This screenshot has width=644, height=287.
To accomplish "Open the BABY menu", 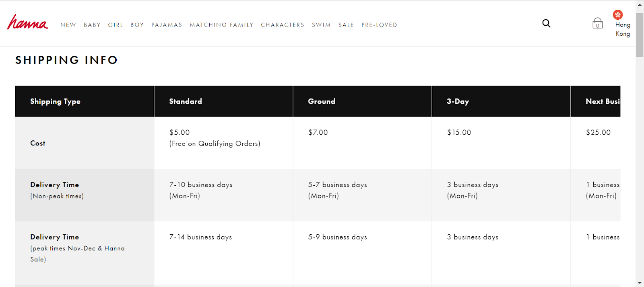I will click(x=92, y=25).
